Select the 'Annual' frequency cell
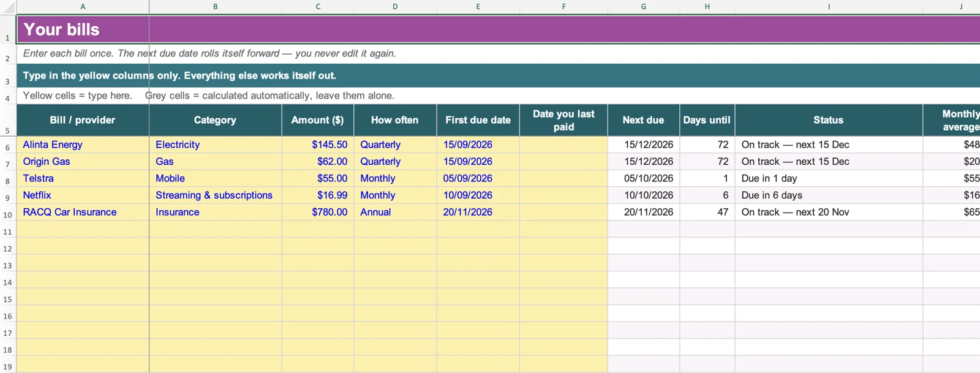The width and height of the screenshot is (980, 373). [395, 212]
